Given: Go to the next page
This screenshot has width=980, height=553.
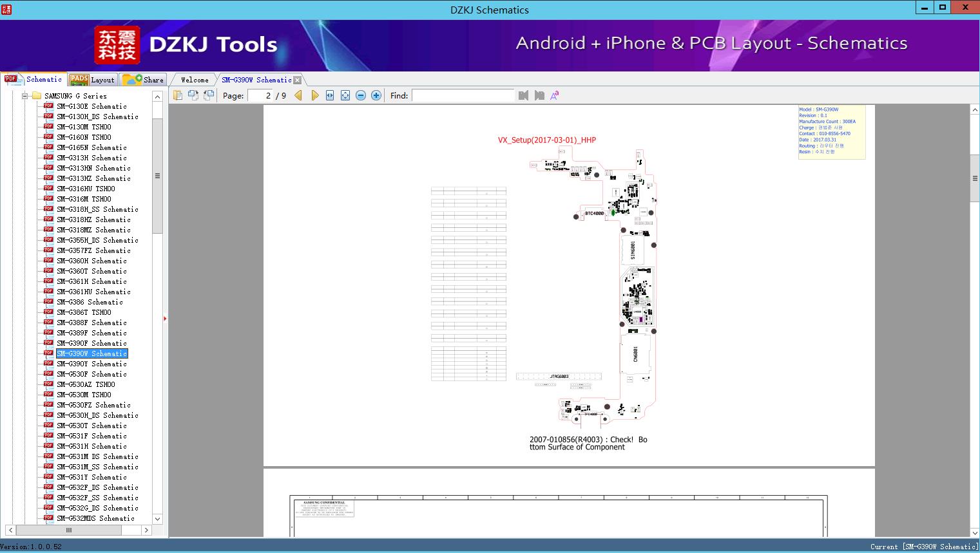Looking at the screenshot, I should click(314, 95).
